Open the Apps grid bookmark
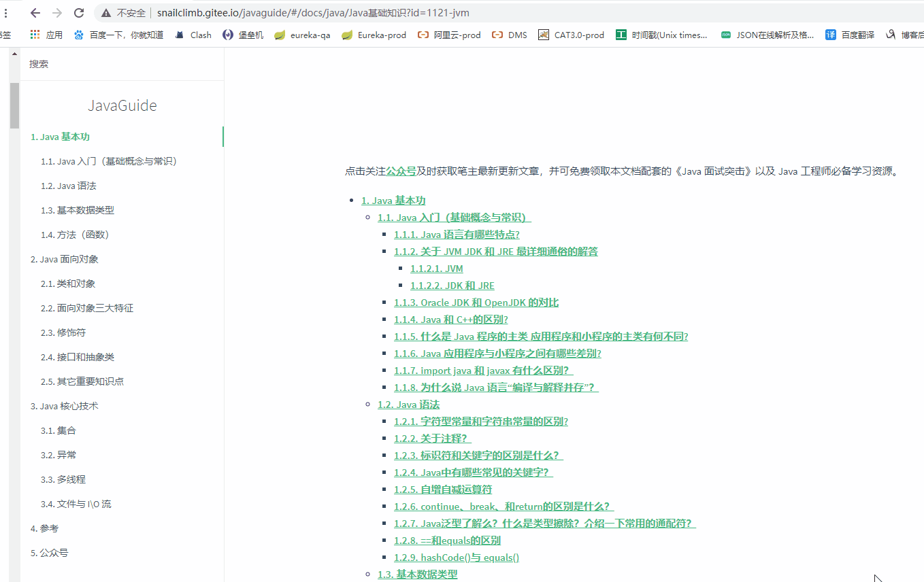 [x=46, y=35]
